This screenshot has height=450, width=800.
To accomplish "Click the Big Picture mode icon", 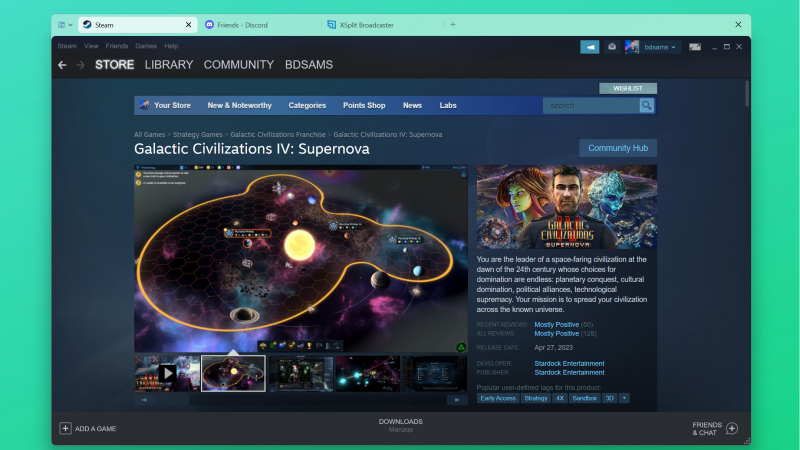I will click(x=695, y=47).
